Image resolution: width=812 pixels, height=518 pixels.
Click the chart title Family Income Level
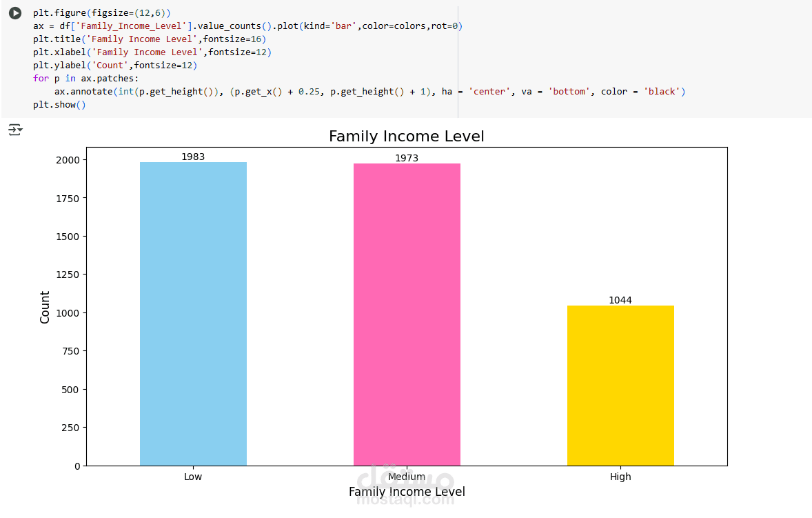coord(407,137)
